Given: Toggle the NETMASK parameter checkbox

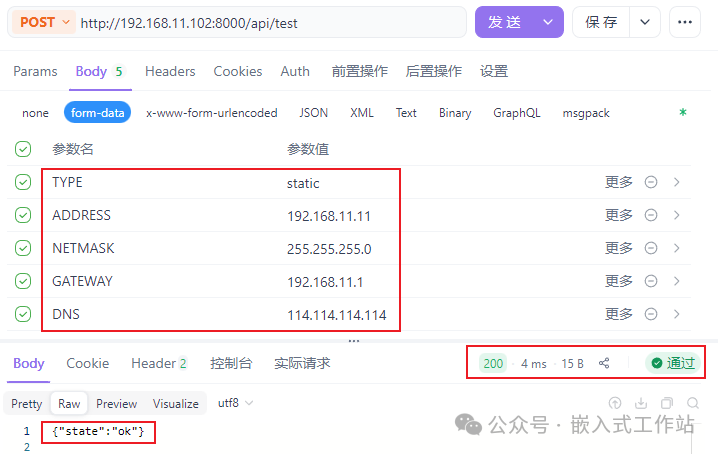Looking at the screenshot, I should (x=23, y=248).
